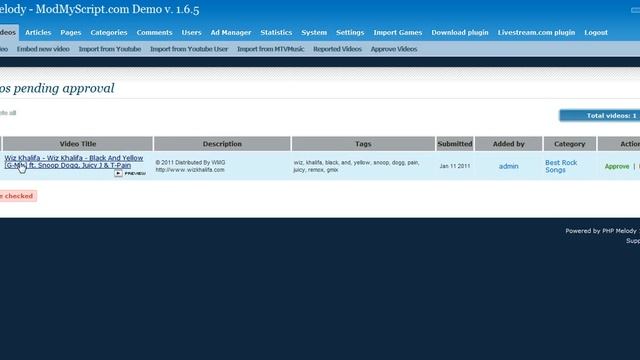Click the Category column header
This screenshot has width=640, height=360.
pos(570,144)
